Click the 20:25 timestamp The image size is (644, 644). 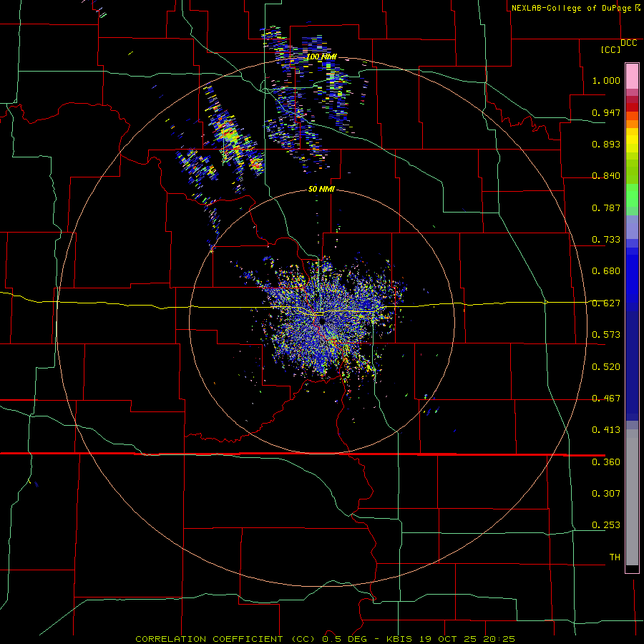(499, 639)
